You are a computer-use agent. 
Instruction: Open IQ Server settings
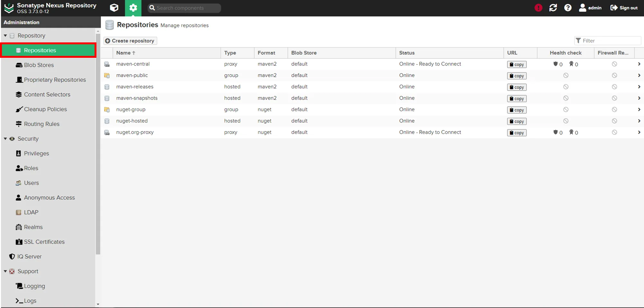[25, 257]
